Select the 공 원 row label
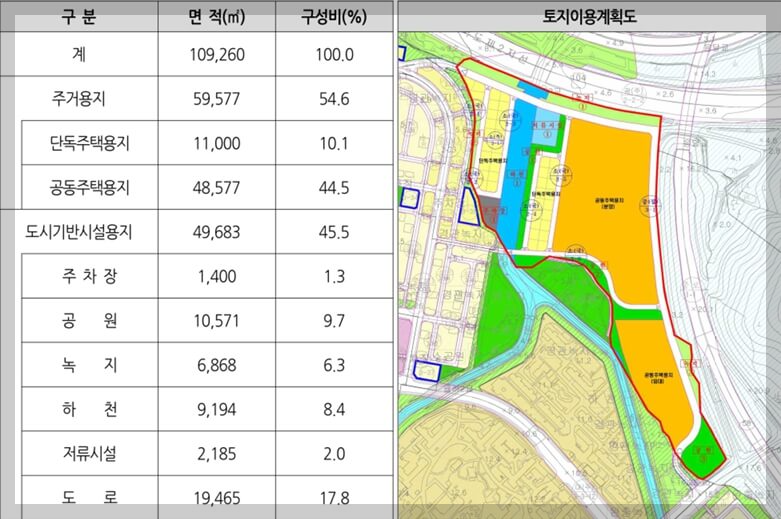The image size is (781, 519). [90, 320]
